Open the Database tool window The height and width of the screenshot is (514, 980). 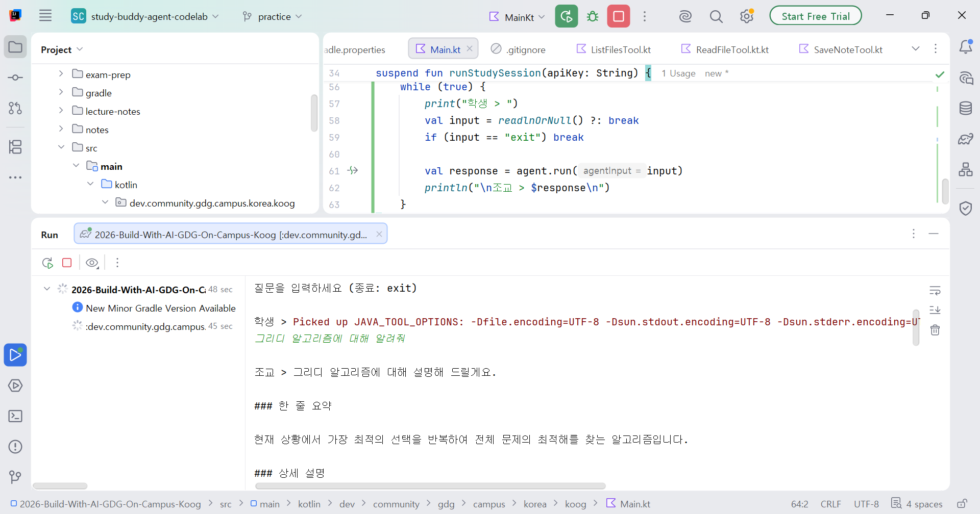pyautogui.click(x=966, y=108)
